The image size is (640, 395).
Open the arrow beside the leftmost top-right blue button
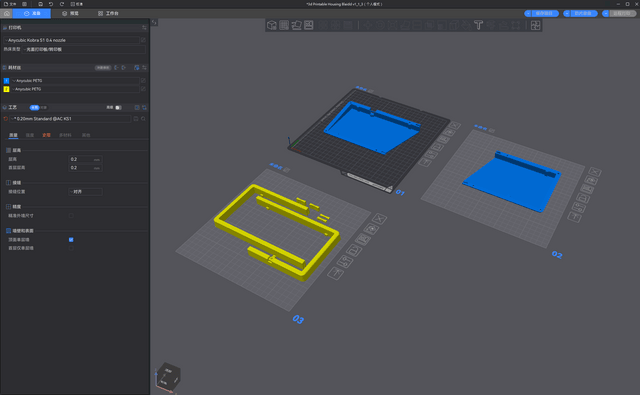[x=528, y=13]
